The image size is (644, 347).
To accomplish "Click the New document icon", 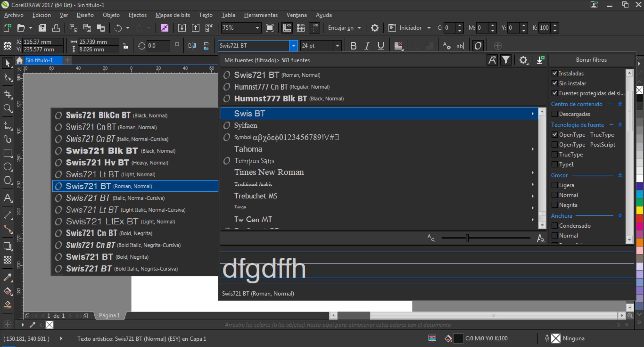I will tap(7, 28).
